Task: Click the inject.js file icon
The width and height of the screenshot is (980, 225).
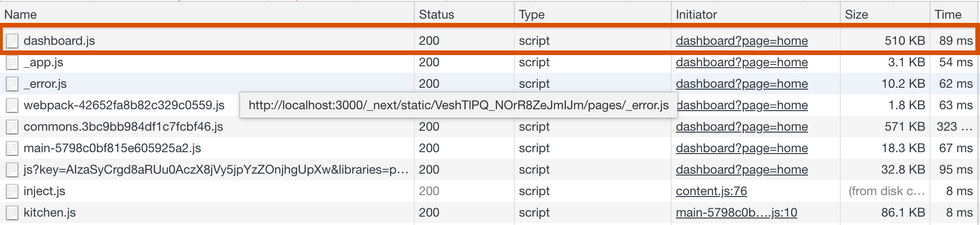Action: [12, 191]
